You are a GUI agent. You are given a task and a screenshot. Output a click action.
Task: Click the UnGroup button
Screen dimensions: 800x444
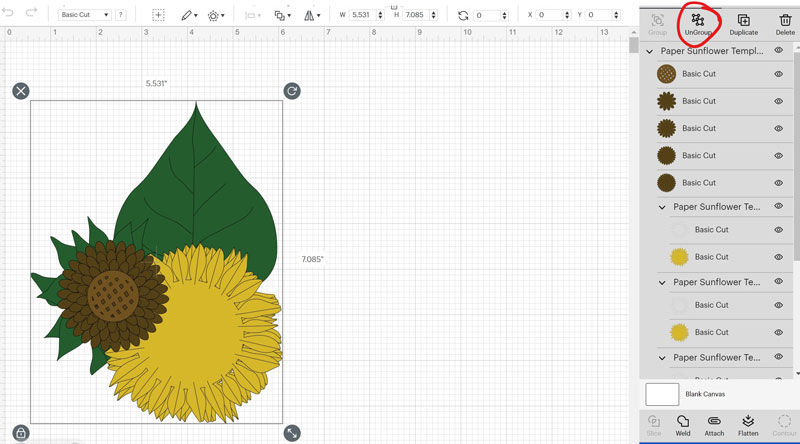pyautogui.click(x=697, y=24)
